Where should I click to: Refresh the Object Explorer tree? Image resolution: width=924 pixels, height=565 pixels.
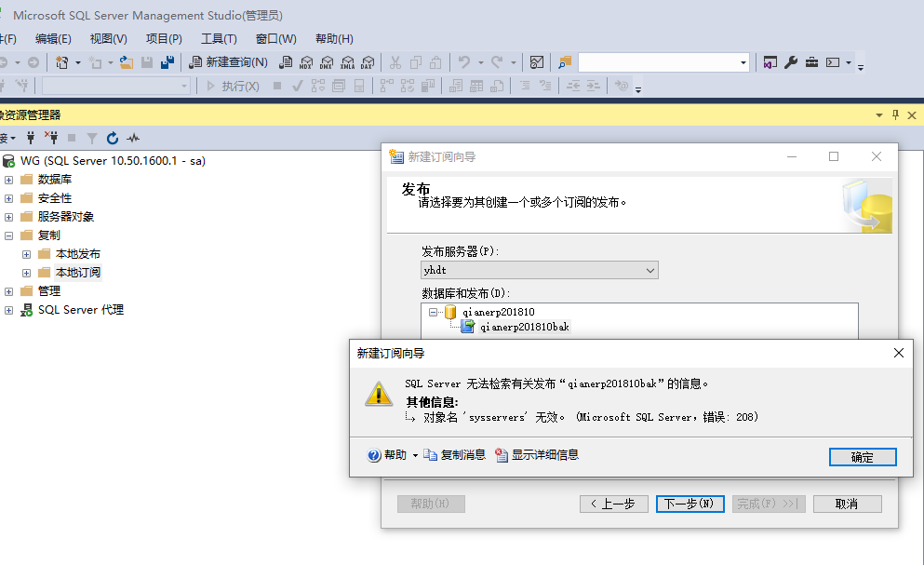113,138
